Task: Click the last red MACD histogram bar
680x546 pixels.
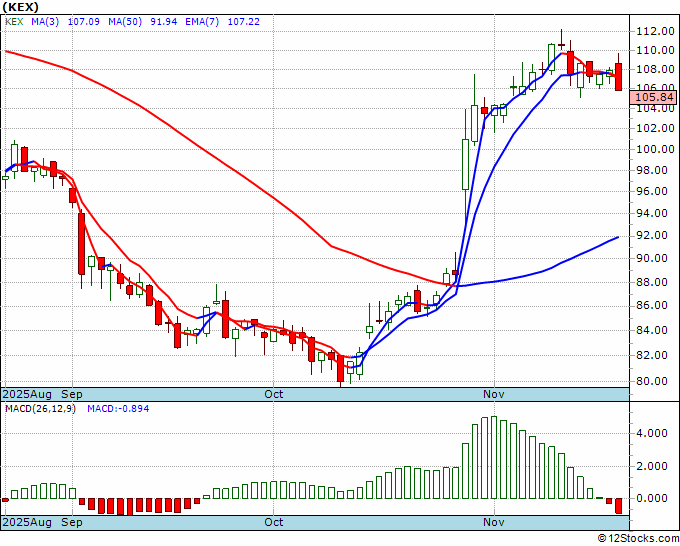Action: click(618, 506)
